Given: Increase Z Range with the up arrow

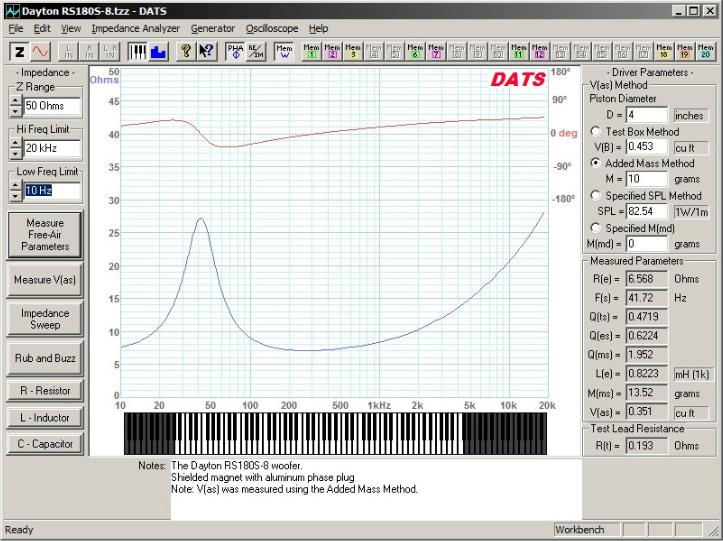Looking at the screenshot, I should click(x=16, y=100).
